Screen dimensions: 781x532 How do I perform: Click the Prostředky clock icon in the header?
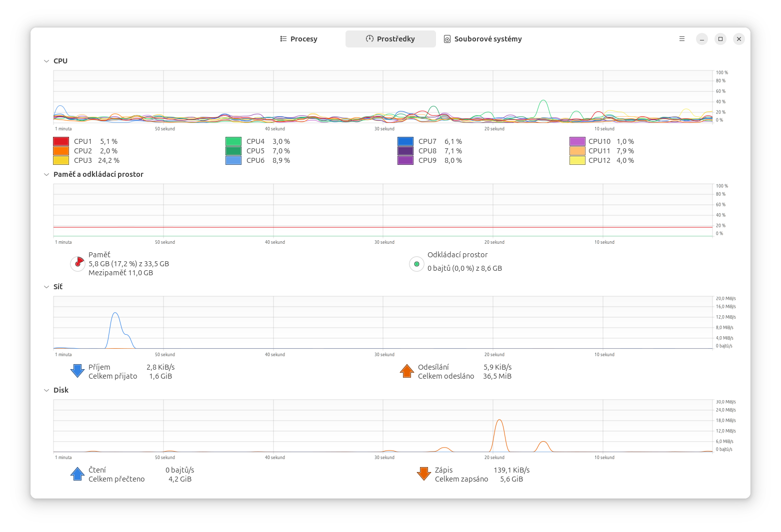370,38
